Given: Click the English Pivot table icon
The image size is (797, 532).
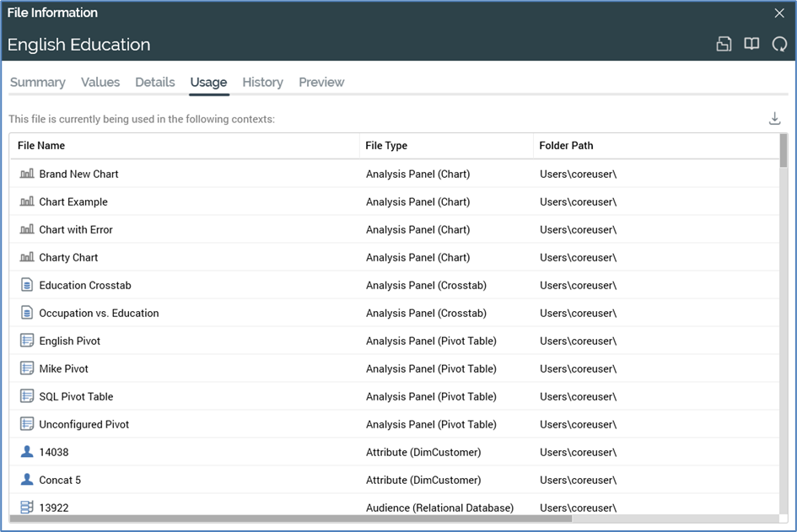Looking at the screenshot, I should pos(27,341).
